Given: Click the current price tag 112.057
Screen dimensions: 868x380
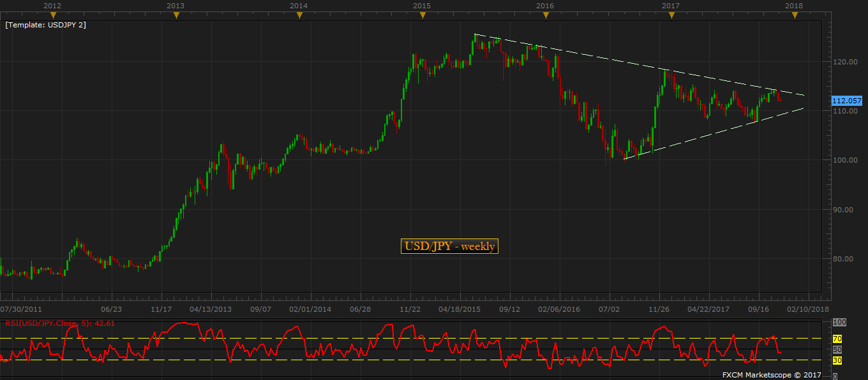Looking at the screenshot, I should coord(848,101).
